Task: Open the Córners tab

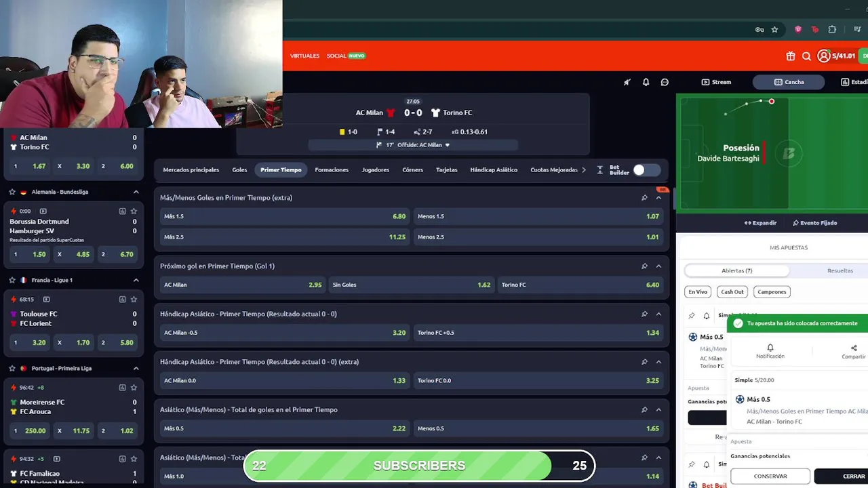Action: tap(412, 170)
